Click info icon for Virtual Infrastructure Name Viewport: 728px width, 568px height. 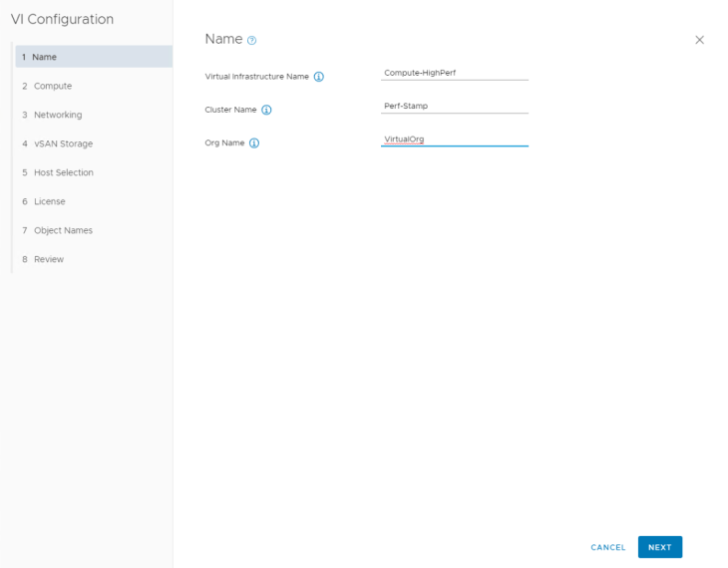coord(319,77)
